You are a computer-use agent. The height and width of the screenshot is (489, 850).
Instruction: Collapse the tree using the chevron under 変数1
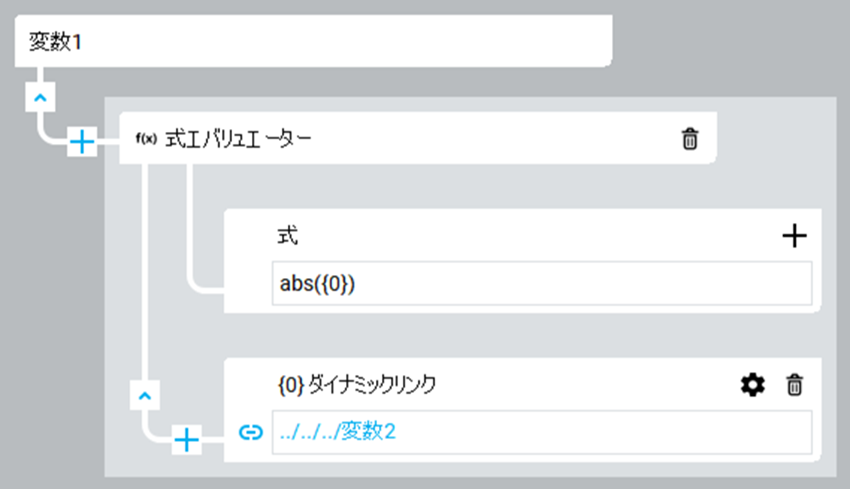38,97
